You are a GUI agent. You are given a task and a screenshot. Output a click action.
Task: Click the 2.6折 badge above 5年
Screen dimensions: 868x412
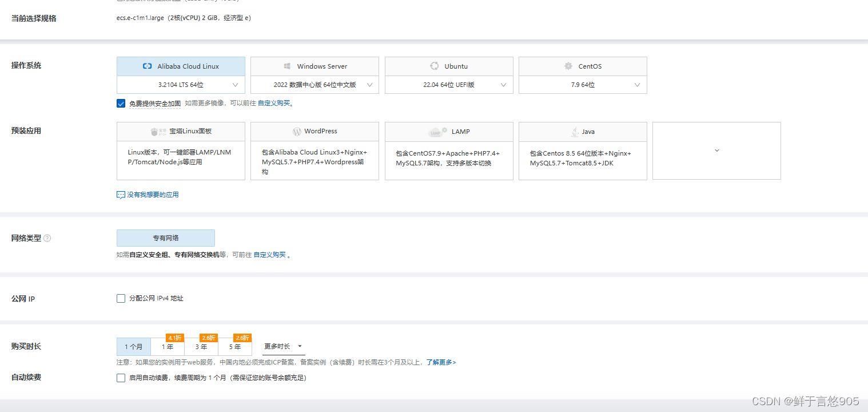click(x=242, y=338)
